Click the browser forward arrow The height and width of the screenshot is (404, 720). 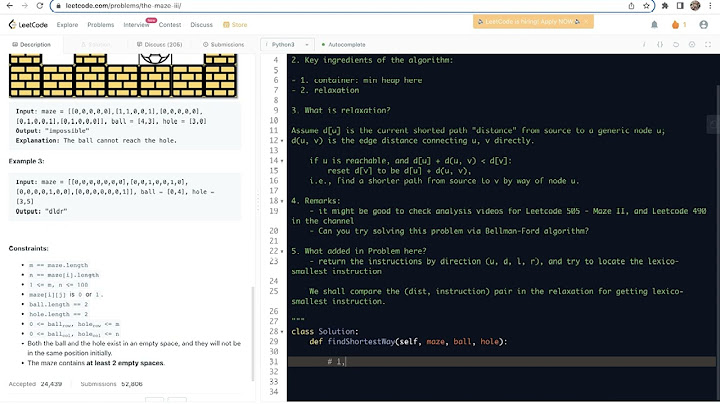[x=25, y=6]
